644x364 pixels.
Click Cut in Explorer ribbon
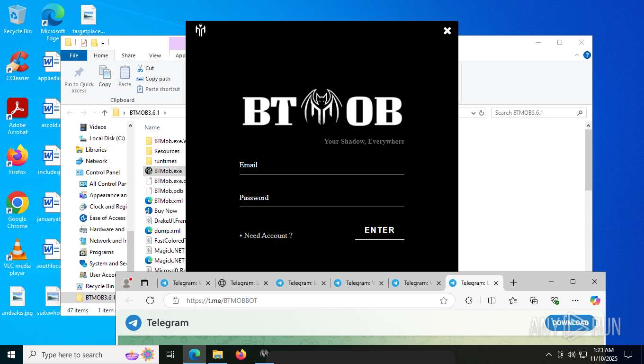pos(145,68)
